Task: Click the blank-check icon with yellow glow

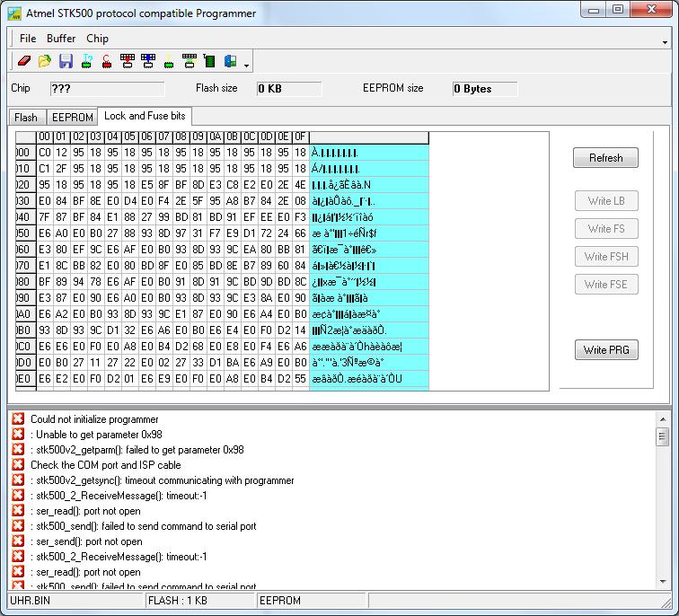Action: (x=169, y=61)
